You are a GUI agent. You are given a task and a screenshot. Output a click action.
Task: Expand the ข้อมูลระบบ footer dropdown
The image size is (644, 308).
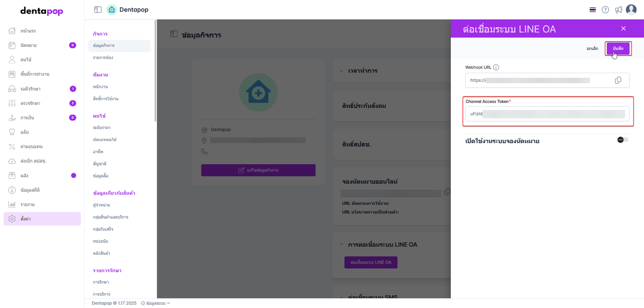[x=155, y=303]
